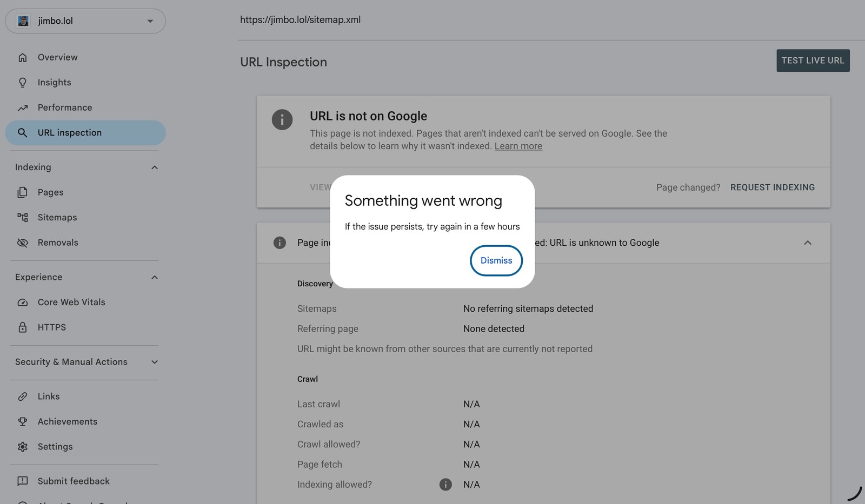
Task: Click the jimbo.lol property avatar icon
Action: (23, 21)
